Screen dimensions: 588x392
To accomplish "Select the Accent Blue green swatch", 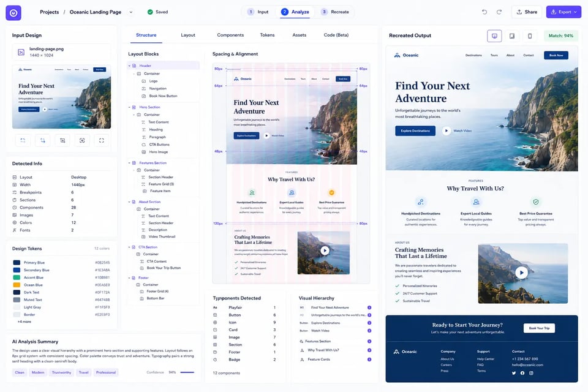I will (x=17, y=277).
